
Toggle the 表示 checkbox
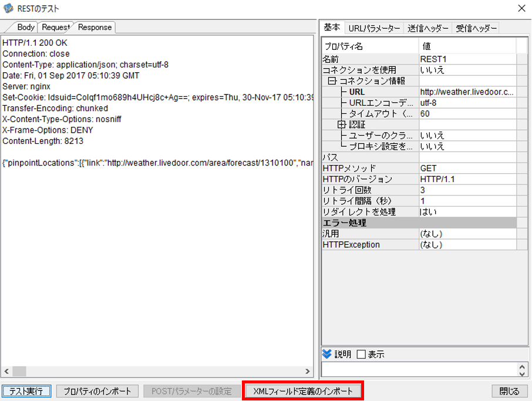pyautogui.click(x=361, y=355)
